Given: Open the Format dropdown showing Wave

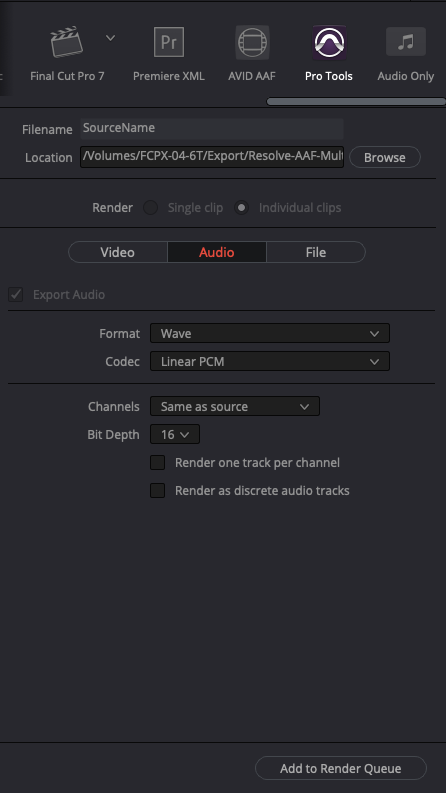Looking at the screenshot, I should (x=270, y=333).
